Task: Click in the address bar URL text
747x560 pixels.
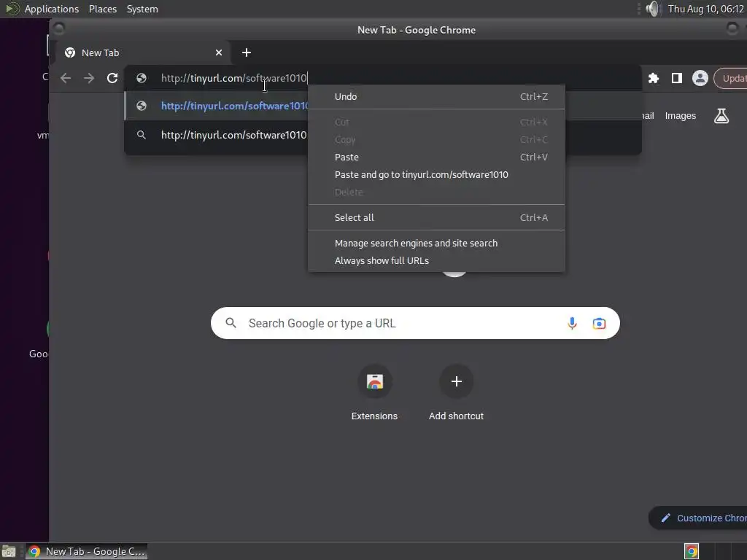Action: [234, 78]
